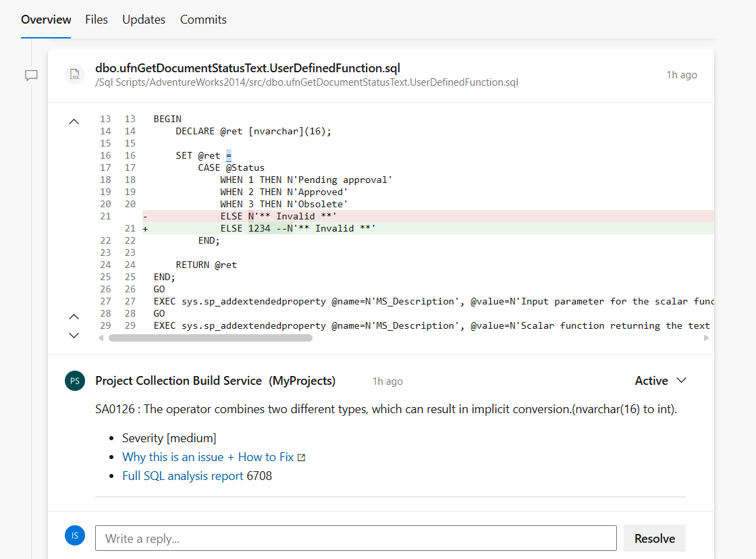Click Project Collection Build Service author name
The width and height of the screenshot is (756, 559).
(215, 381)
